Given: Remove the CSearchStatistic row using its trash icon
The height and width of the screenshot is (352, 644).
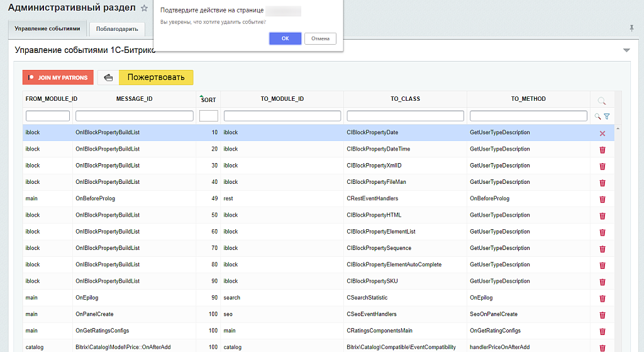Looking at the screenshot, I should [602, 298].
